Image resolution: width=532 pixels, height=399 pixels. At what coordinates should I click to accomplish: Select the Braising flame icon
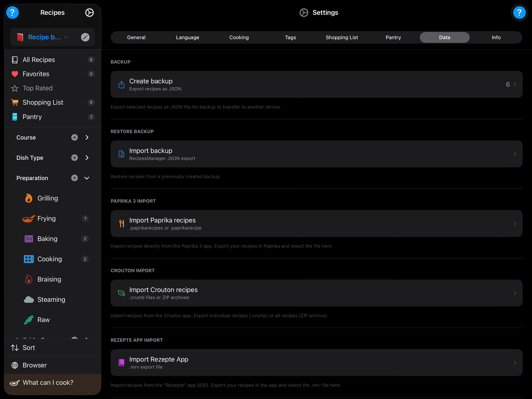[29, 279]
